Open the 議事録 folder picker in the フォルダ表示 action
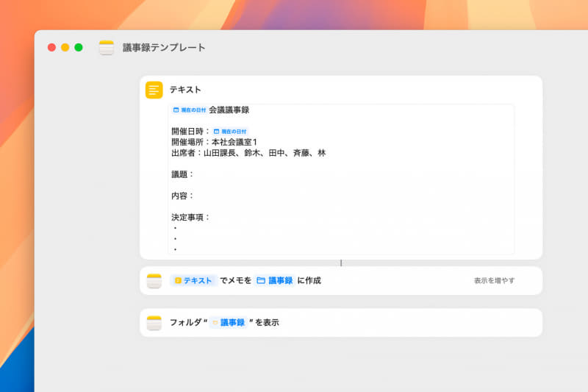The width and height of the screenshot is (588, 392). pos(229,323)
